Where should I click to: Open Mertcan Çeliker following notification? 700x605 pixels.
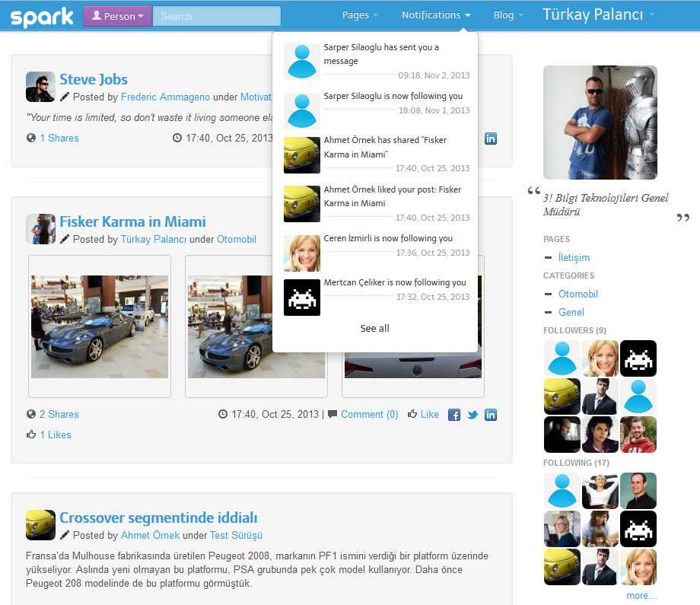pos(377,297)
